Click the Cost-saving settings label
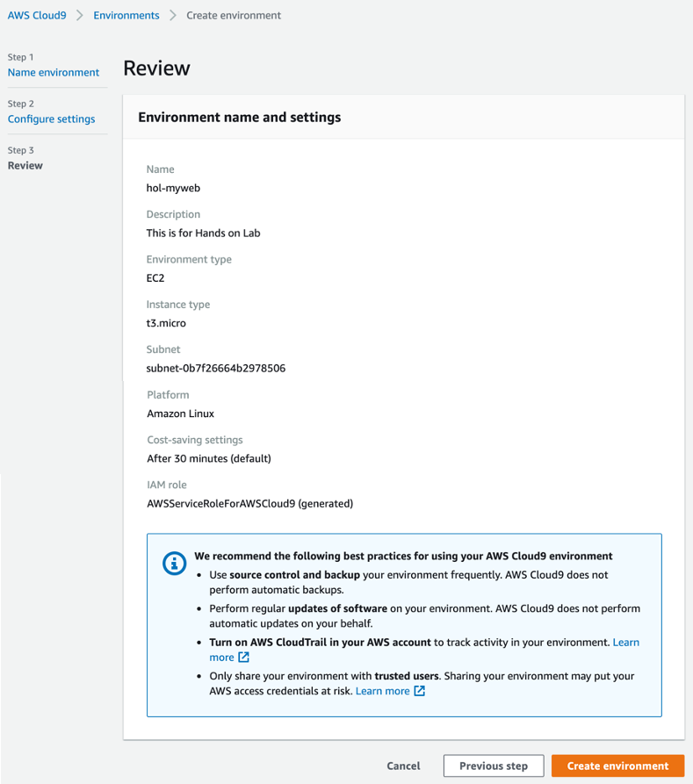Image resolution: width=693 pixels, height=784 pixels. pos(195,440)
